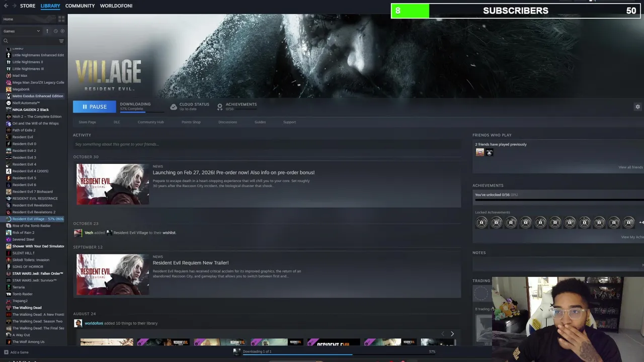Screen dimensions: 644x362
Task: Open the Guides link
Action: [260, 122]
